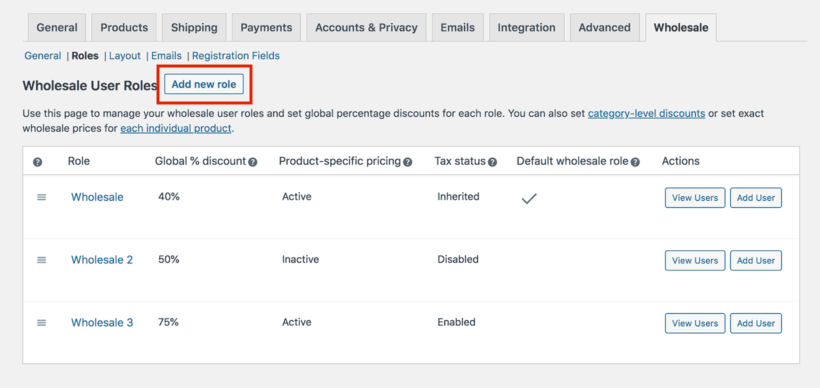Click the Global % discount column header
Screen dimensions: 820x388
click(200, 161)
